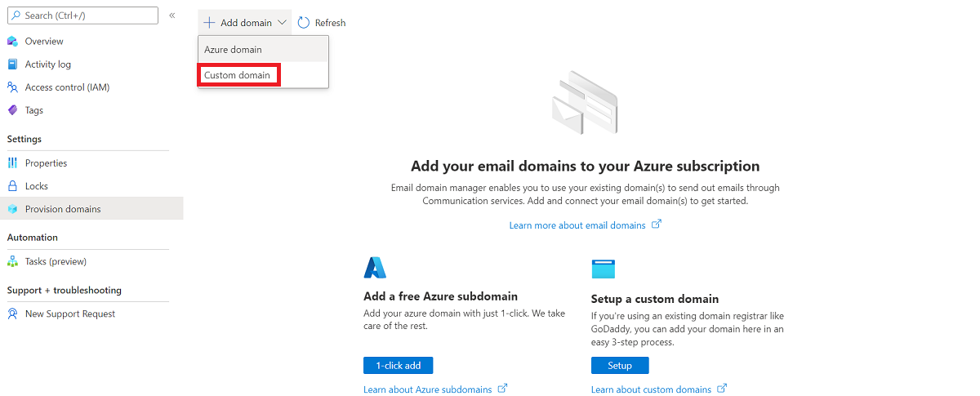The width and height of the screenshot is (980, 396).
Task: Click the Access control (IAM) icon
Action: 12,87
